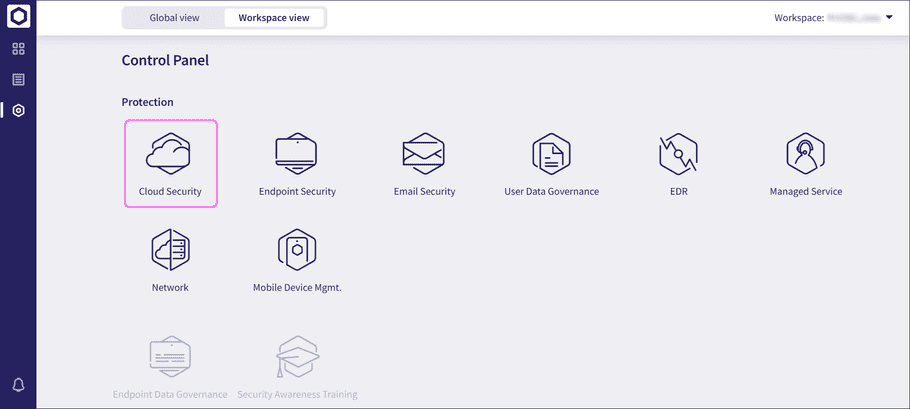Click the Managed Service label
Image resolution: width=910 pixels, height=409 pixels.
(x=806, y=191)
